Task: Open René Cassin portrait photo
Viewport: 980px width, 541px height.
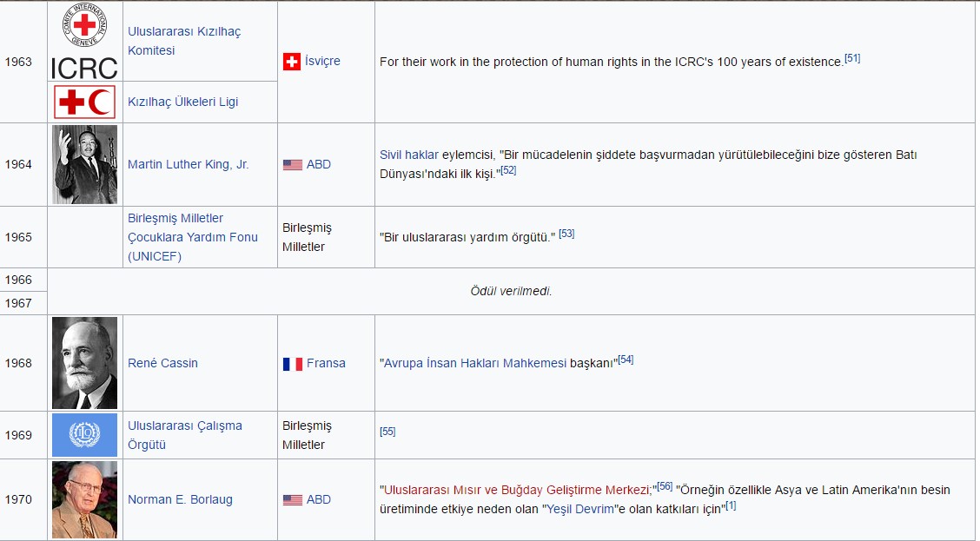Action: 84,363
